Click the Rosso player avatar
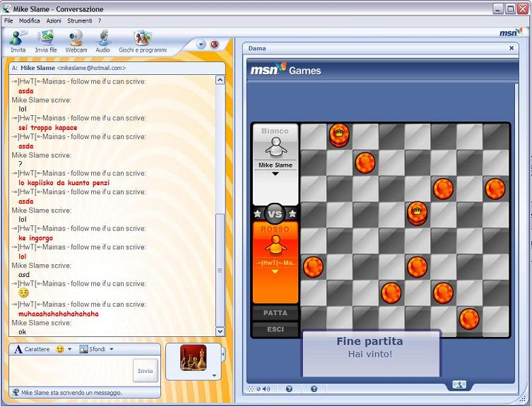The height and width of the screenshot is (407, 532). (x=275, y=244)
